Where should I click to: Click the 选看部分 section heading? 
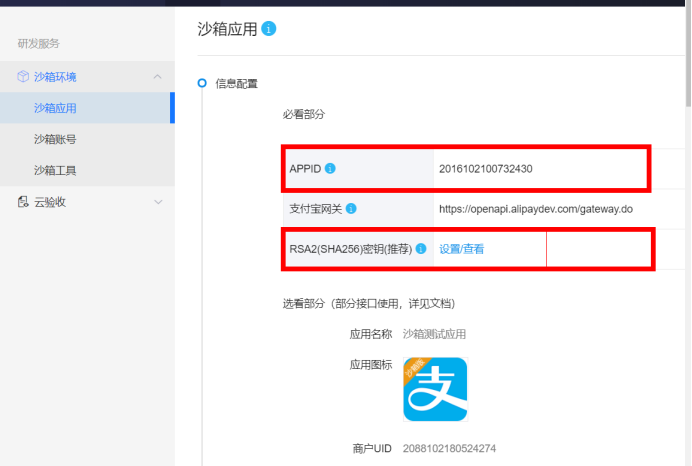pos(369,304)
